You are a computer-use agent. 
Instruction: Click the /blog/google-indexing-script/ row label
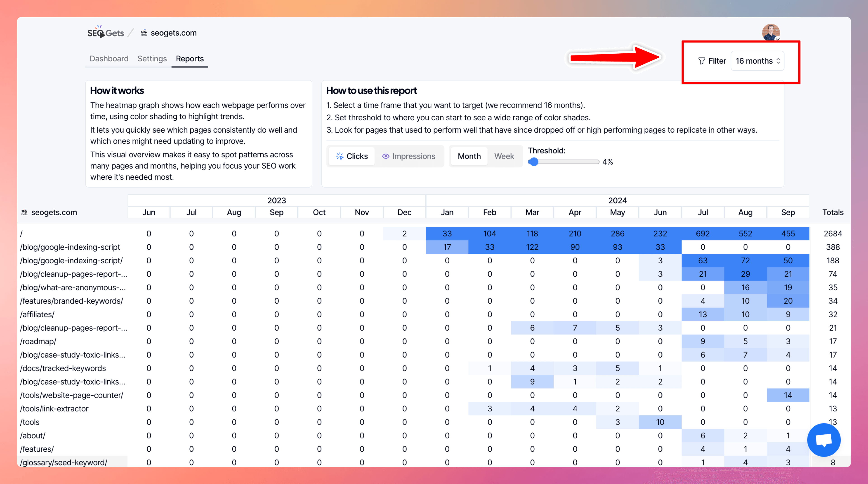(71, 261)
